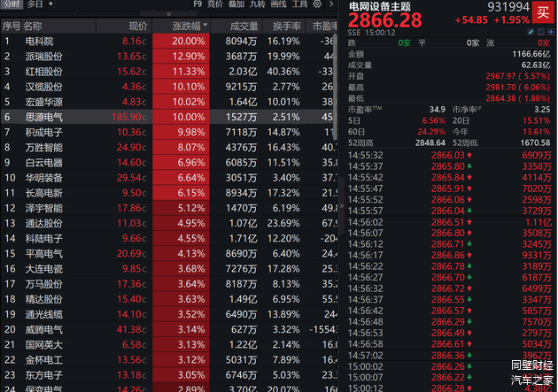Collapse the right panel with the divider arrow
The height and width of the screenshot is (392, 558).
pyautogui.click(x=340, y=205)
